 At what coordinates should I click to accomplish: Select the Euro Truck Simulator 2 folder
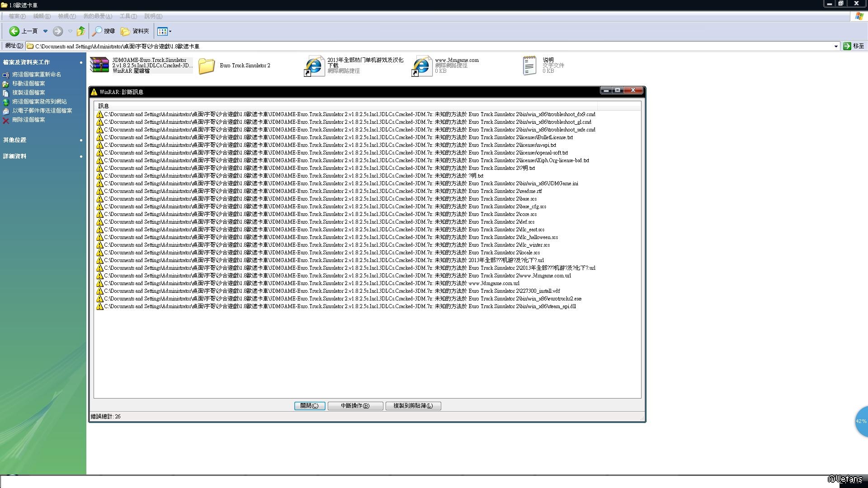207,66
